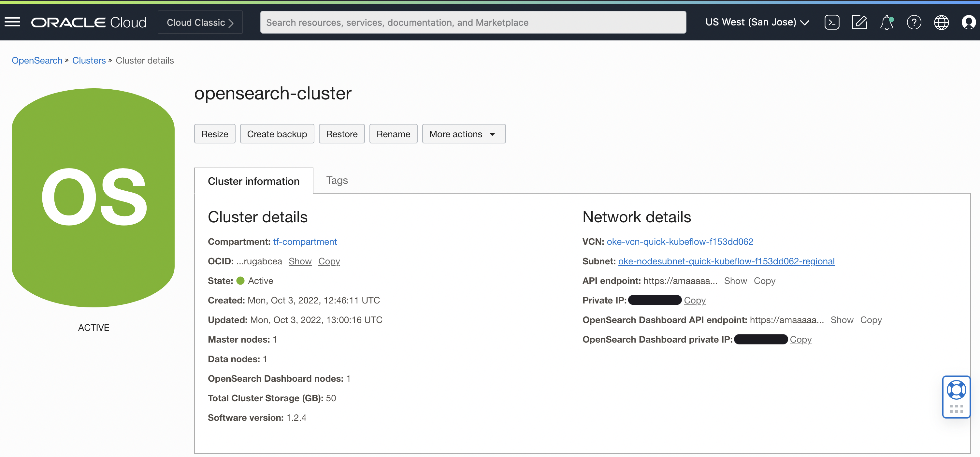Select the Cluster information tab
The image size is (980, 457).
253,181
